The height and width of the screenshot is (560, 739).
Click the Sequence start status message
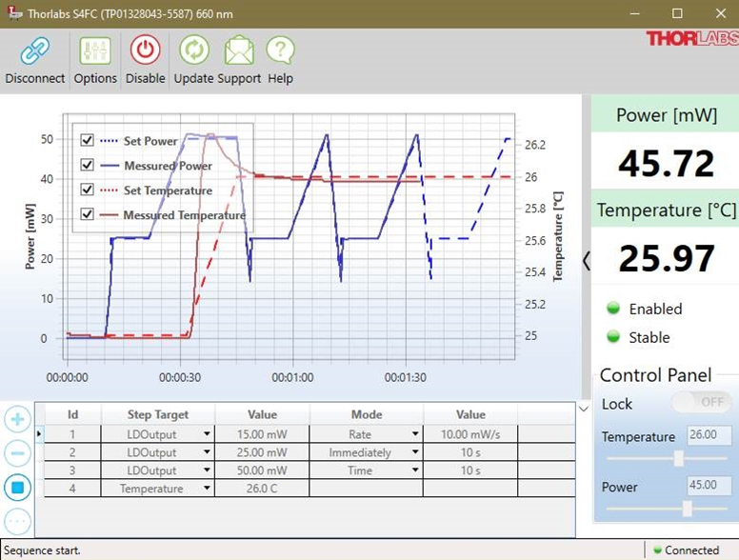point(43,550)
